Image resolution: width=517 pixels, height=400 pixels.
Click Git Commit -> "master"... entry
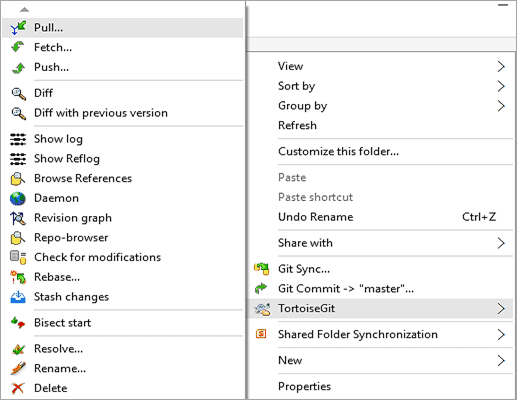pyautogui.click(x=381, y=289)
